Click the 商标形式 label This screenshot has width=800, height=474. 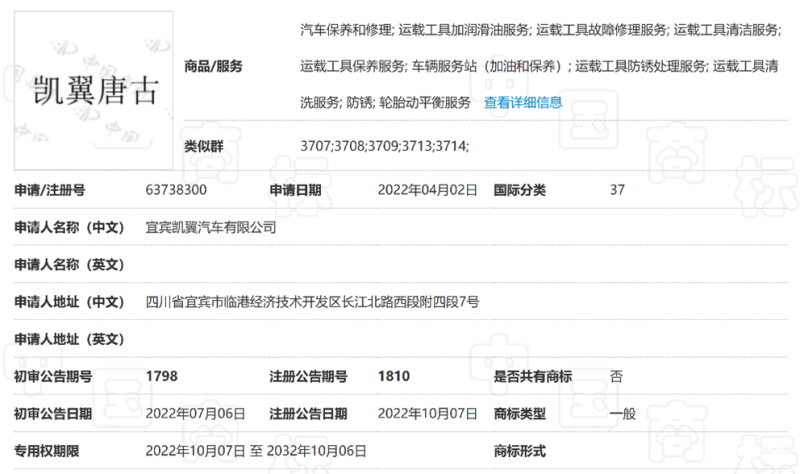point(519,451)
